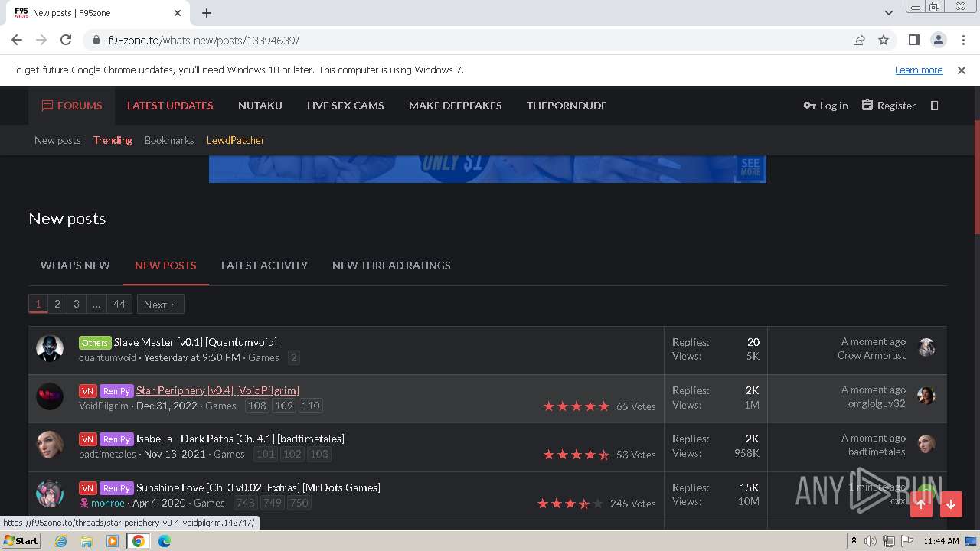
Task: Open Sunshine Love Ch. 3 thread
Action: coord(258,487)
